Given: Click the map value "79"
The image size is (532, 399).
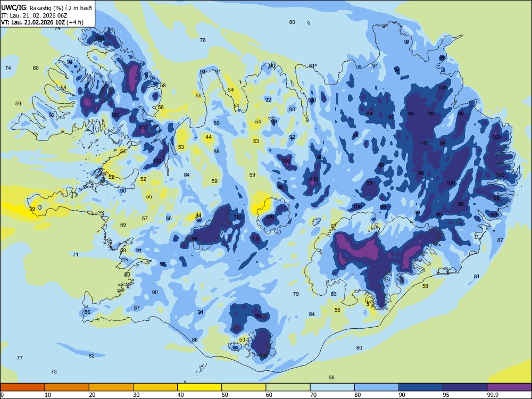Looking at the screenshot, I should pyautogui.click(x=296, y=294).
